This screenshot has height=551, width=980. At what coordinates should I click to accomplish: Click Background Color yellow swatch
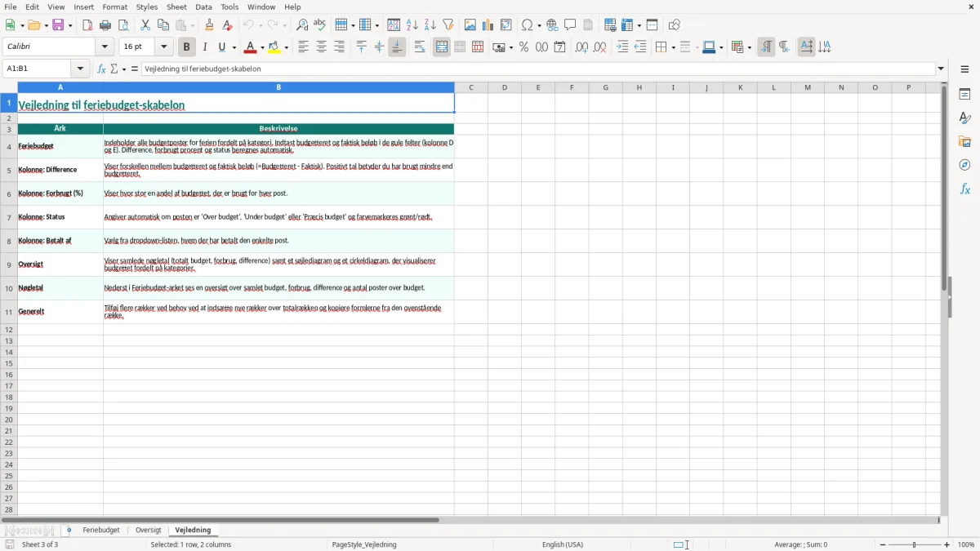[x=274, y=47]
